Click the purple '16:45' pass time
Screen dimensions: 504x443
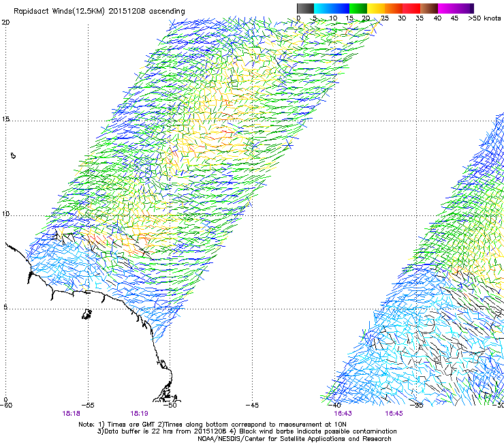(394, 414)
